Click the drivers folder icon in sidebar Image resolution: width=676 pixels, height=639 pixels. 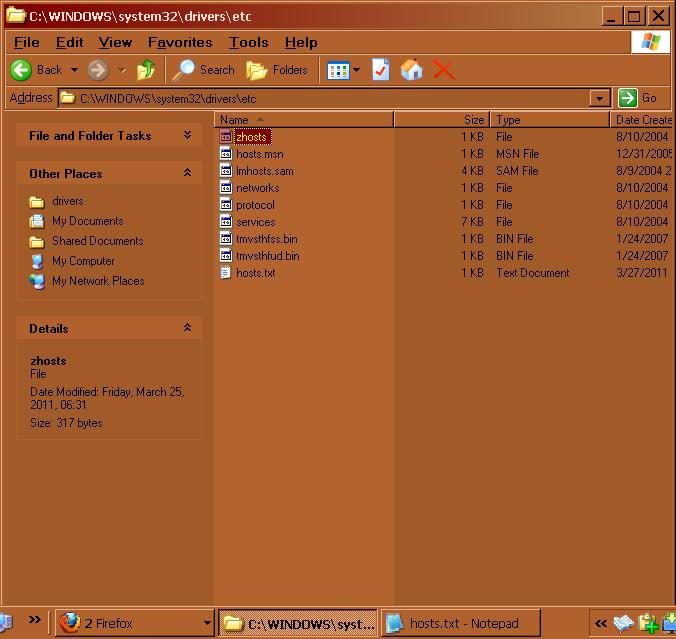[x=37, y=201]
